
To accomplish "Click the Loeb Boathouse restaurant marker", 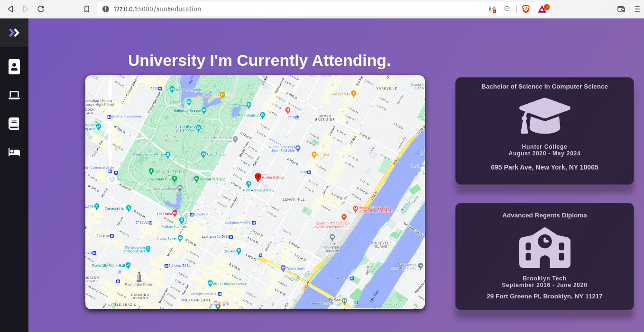I will tap(222, 95).
